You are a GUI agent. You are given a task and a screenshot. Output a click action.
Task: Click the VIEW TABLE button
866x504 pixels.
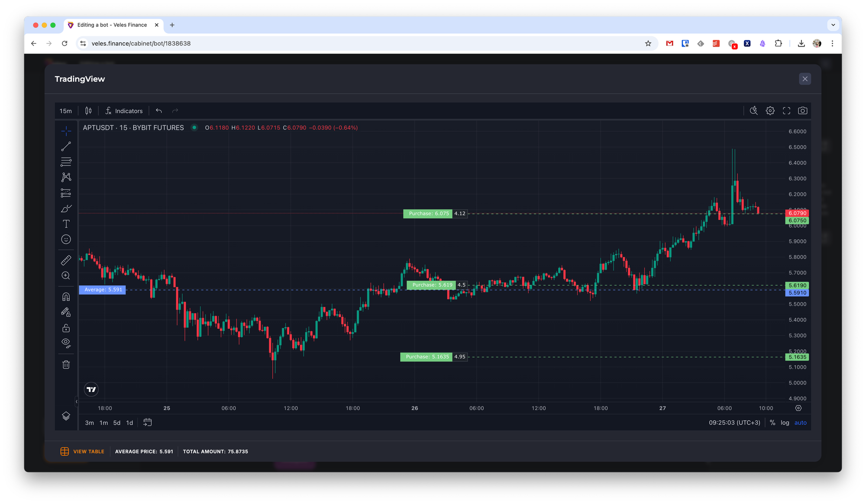(x=82, y=451)
